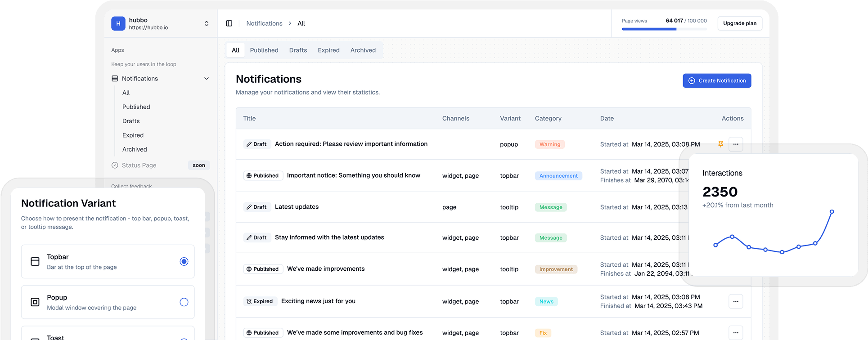Open Published in sidebar tree
868x340 pixels.
click(x=136, y=107)
